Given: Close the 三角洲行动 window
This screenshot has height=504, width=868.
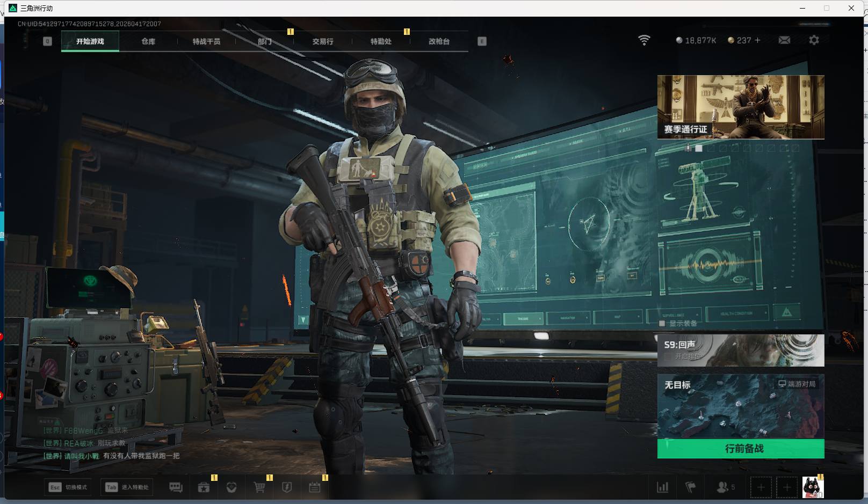Looking at the screenshot, I should (x=851, y=8).
